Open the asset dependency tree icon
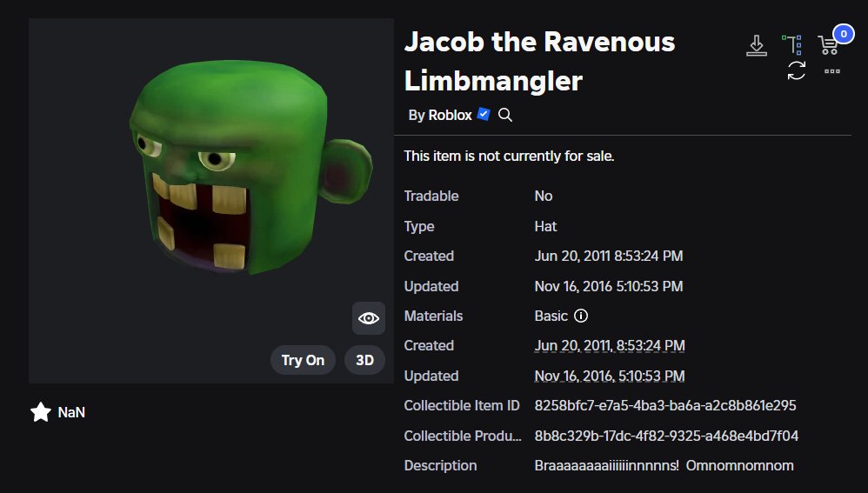 click(x=792, y=45)
